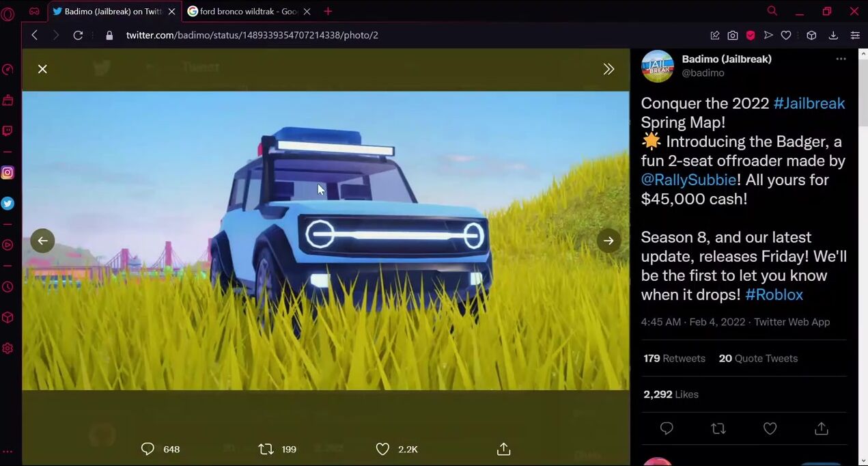Retweet using the 199 retweets button
This screenshot has width=868, height=466.
click(277, 449)
